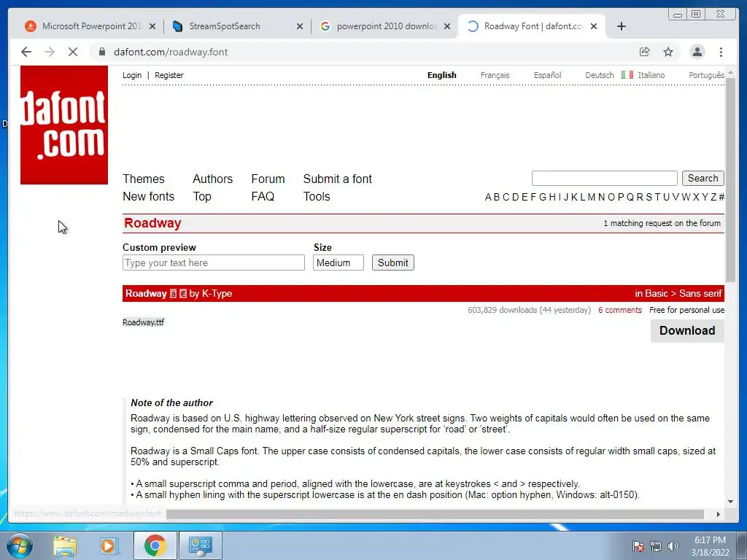Launch Windows Media Player from taskbar
747x560 pixels.
tap(109, 545)
